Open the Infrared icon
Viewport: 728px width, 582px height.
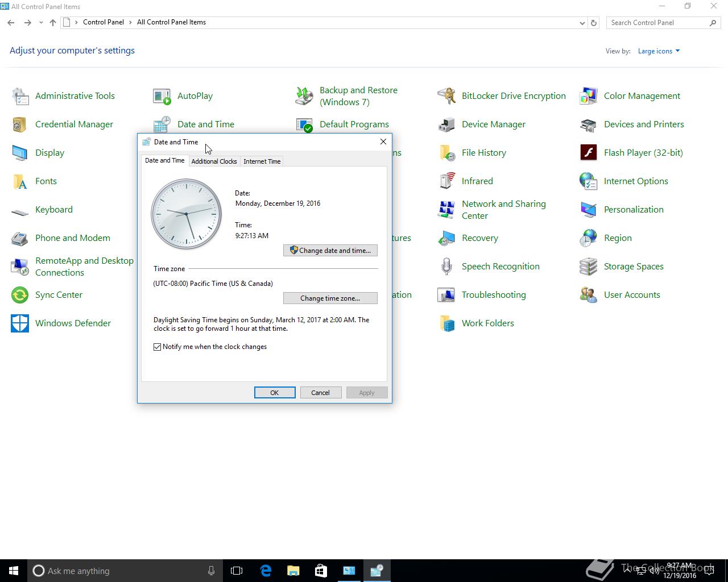tap(446, 181)
